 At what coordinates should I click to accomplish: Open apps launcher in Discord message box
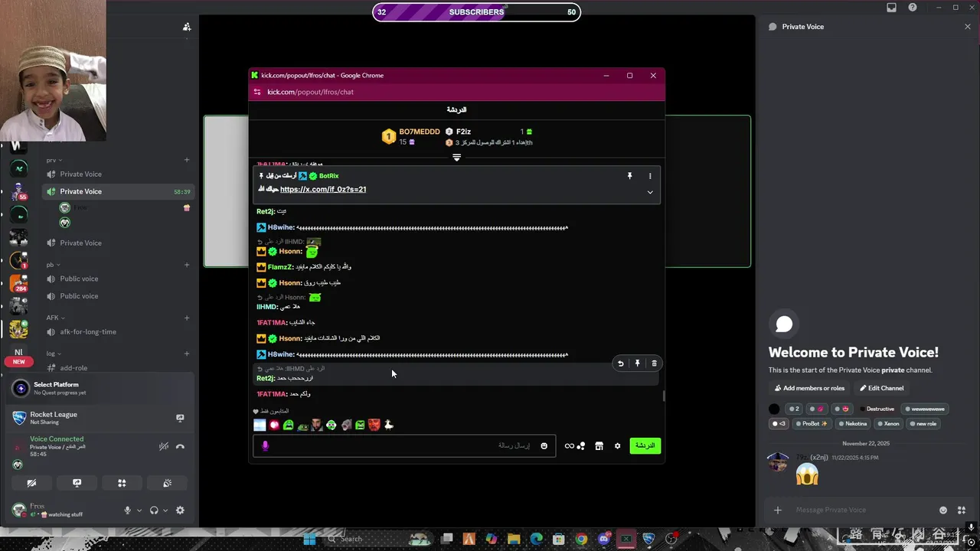coord(962,510)
